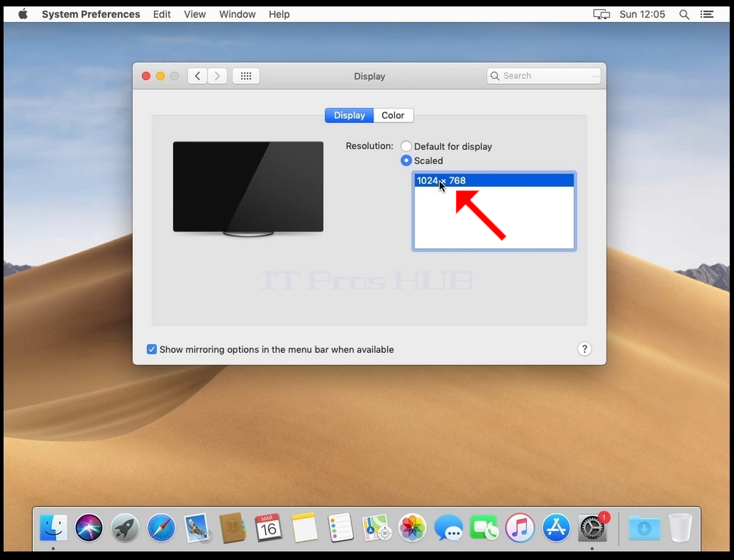This screenshot has width=734, height=560.
Task: Open the System Preferences menu
Action: click(x=91, y=14)
